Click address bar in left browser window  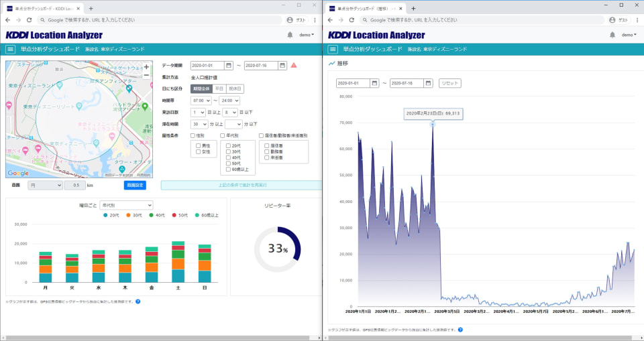(x=160, y=19)
